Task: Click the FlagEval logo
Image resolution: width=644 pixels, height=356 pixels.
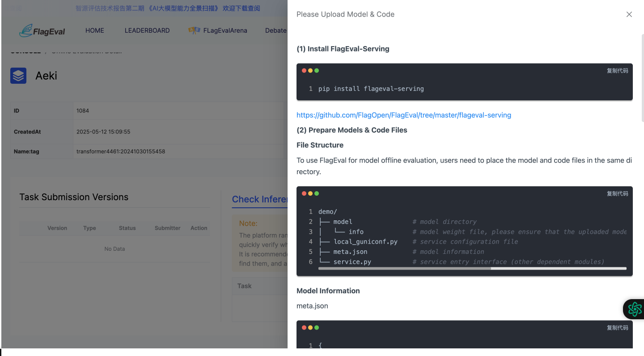Action: click(42, 30)
